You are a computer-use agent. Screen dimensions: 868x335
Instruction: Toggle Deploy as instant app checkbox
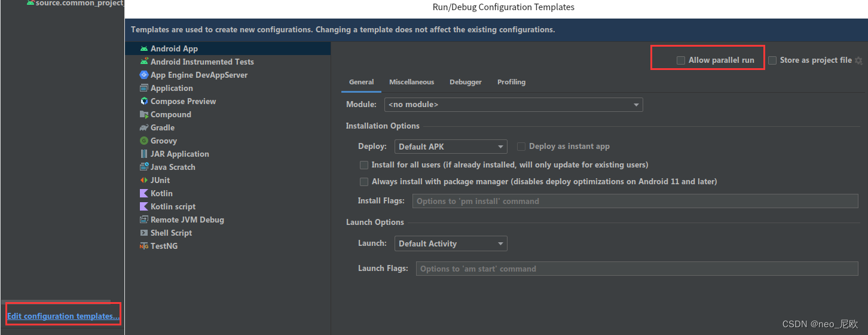pyautogui.click(x=521, y=146)
